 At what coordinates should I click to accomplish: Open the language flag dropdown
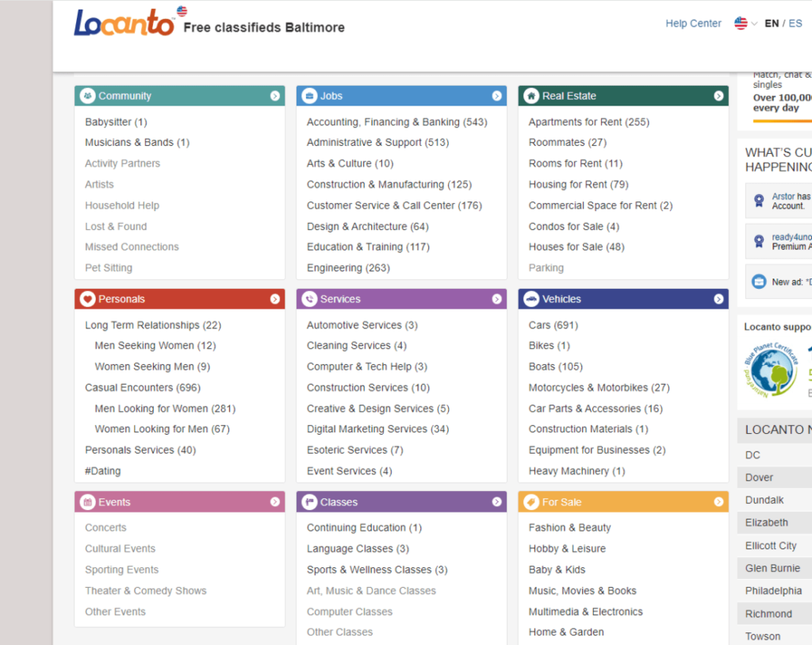(744, 24)
